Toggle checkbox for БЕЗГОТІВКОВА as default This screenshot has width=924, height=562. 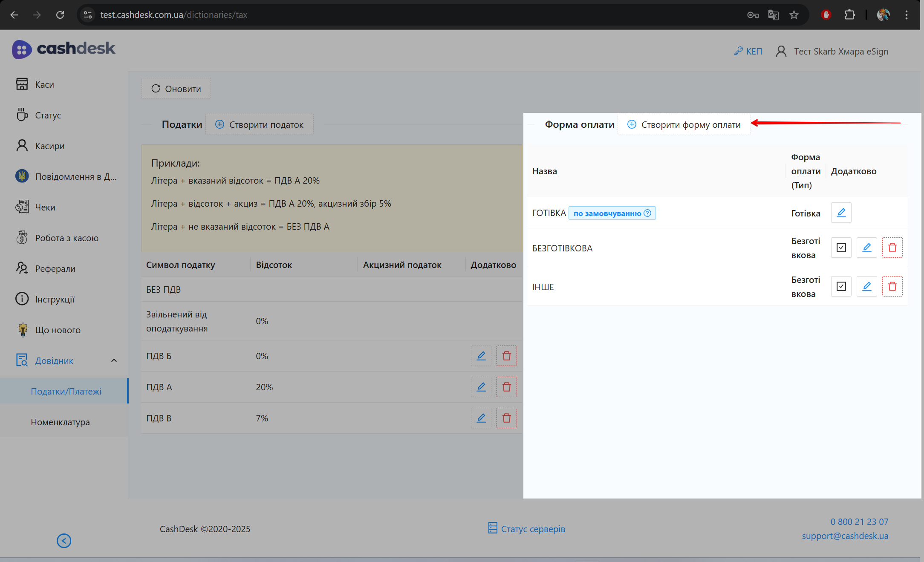(x=841, y=248)
